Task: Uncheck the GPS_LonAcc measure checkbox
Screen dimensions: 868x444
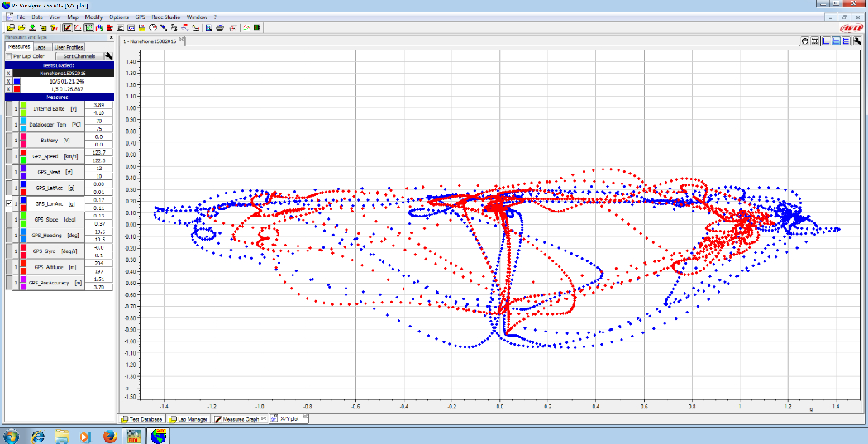Action: [x=8, y=203]
